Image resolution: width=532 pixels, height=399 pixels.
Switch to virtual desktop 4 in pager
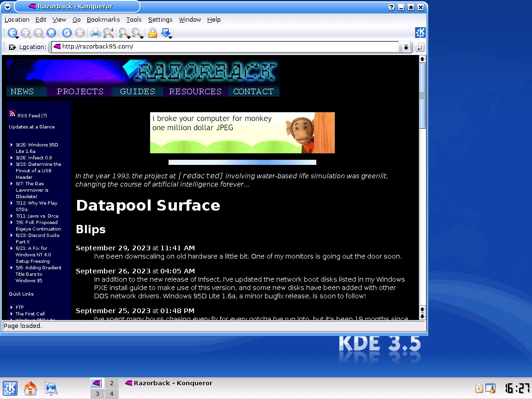coord(112,393)
